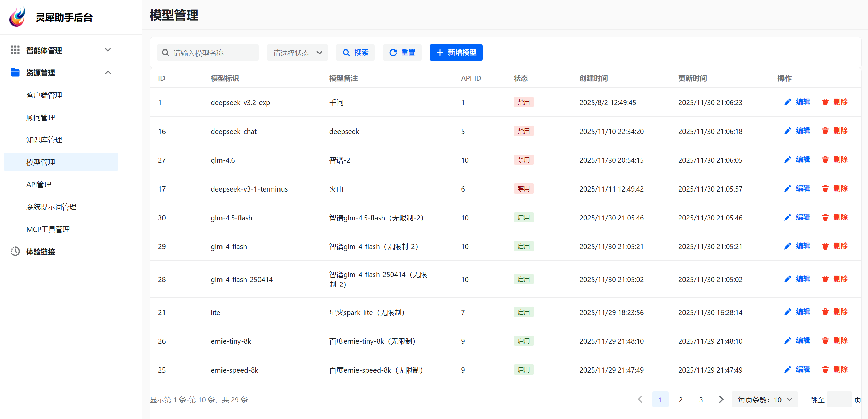
Task: Click the pencil edit icon for deepseek-v3.2-exp
Action: (x=787, y=102)
